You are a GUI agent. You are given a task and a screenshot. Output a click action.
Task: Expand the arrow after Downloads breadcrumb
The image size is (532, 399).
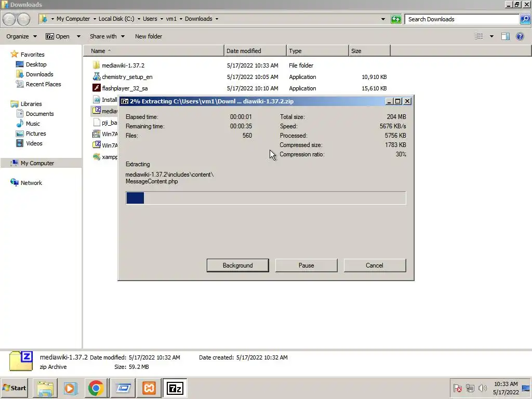pyautogui.click(x=217, y=19)
